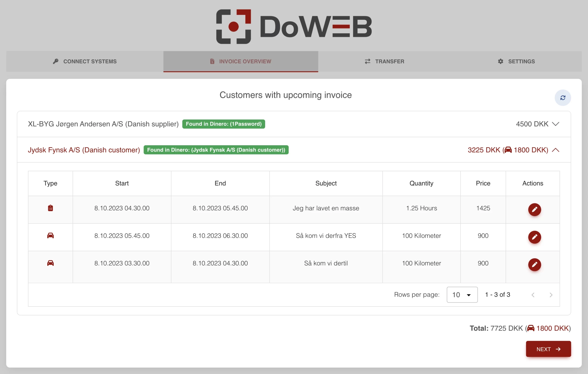
Task: Click 'Found in Dinero: (Jydsk Fynsk A/S' badge
Action: click(216, 150)
